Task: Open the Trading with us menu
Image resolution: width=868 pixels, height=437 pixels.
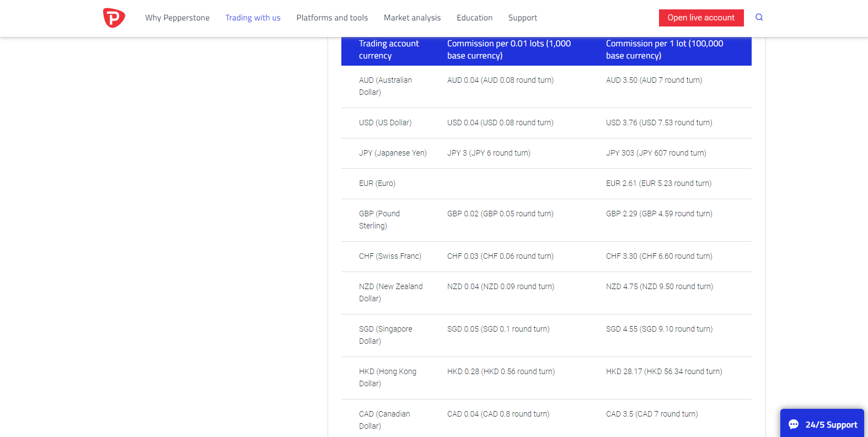Action: click(x=253, y=18)
